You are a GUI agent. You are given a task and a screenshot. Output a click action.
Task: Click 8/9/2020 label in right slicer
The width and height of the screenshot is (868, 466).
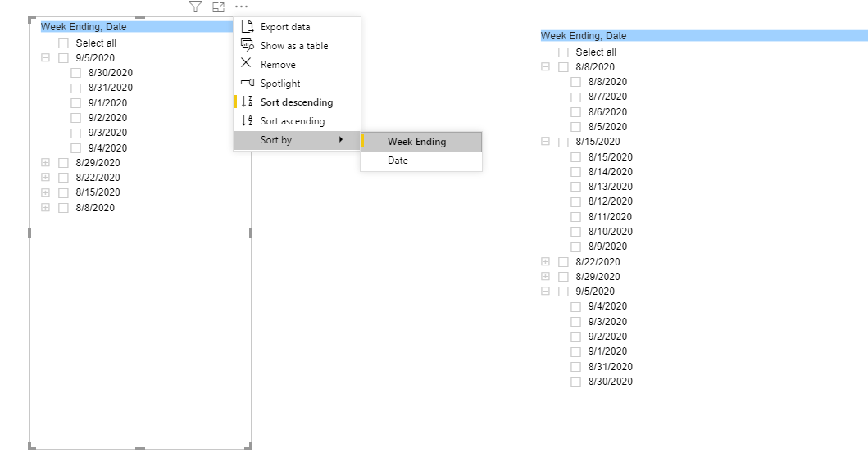tap(607, 247)
